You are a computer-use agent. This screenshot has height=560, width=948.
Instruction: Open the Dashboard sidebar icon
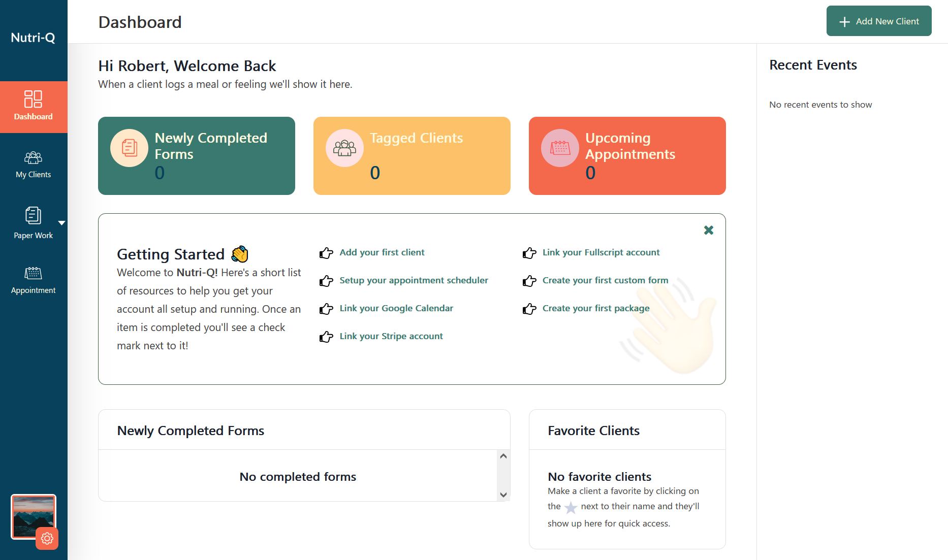tap(33, 99)
